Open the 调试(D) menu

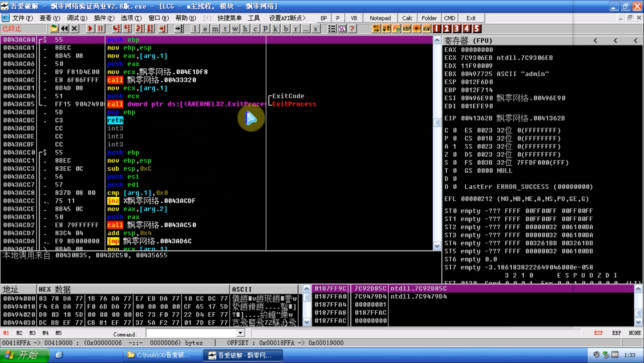pyautogui.click(x=77, y=18)
